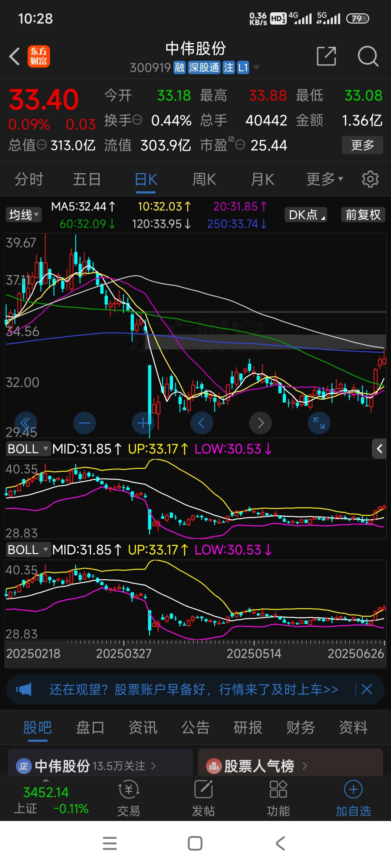Tap 更多 button in quote panel

[x=362, y=145]
